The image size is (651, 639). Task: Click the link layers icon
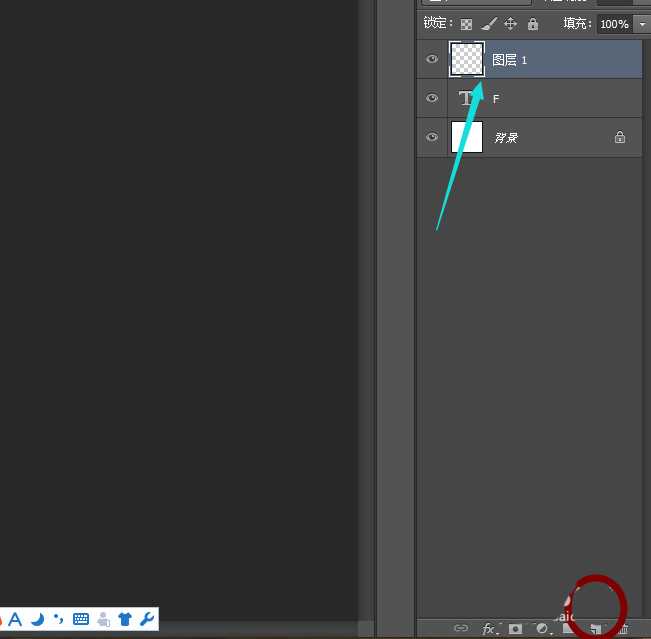pyautogui.click(x=460, y=629)
